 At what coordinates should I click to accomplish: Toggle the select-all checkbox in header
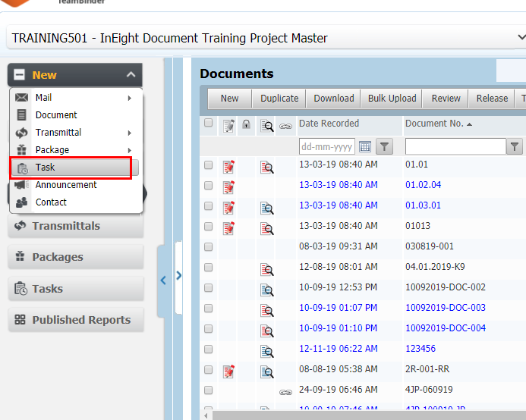pos(208,123)
